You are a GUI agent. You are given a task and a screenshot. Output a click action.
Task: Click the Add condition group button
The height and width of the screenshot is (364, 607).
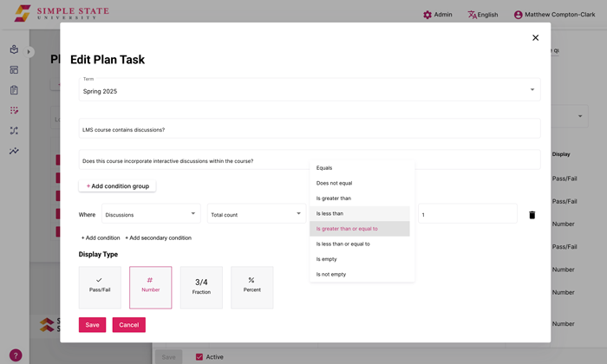coord(117,186)
